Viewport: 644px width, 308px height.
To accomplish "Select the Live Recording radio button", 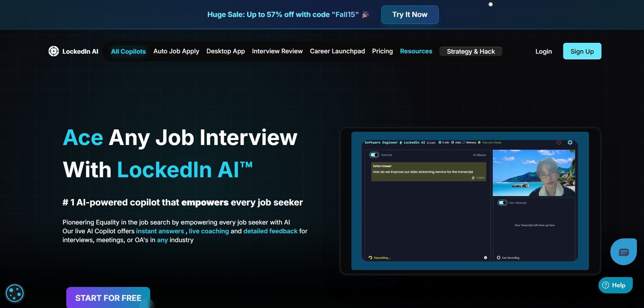I will click(x=499, y=258).
